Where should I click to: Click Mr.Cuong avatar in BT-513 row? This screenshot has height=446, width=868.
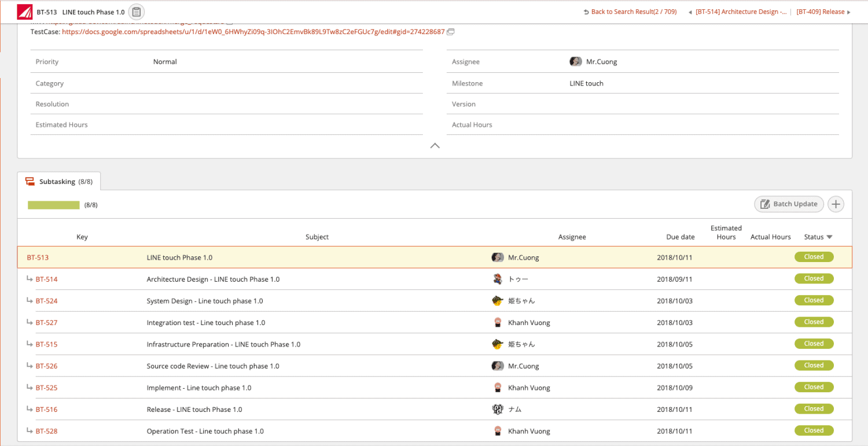(x=498, y=257)
